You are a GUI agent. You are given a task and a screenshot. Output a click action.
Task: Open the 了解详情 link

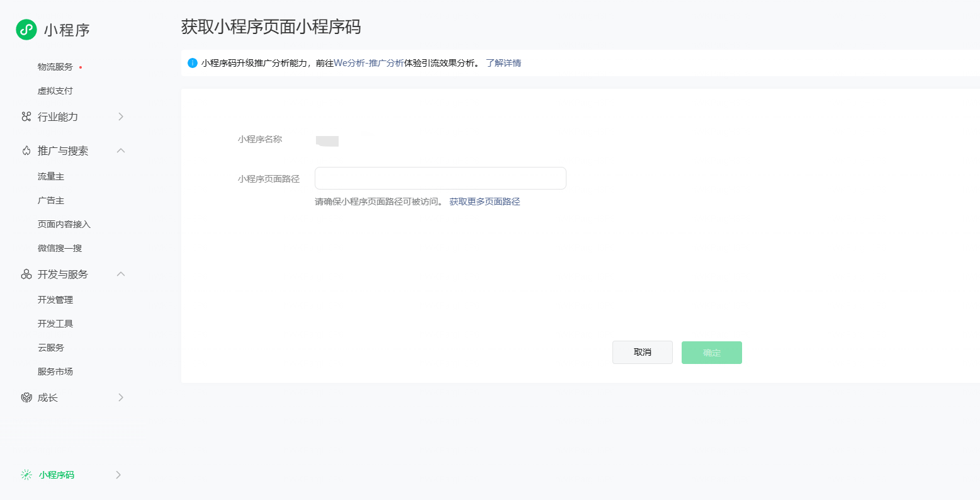coord(504,63)
